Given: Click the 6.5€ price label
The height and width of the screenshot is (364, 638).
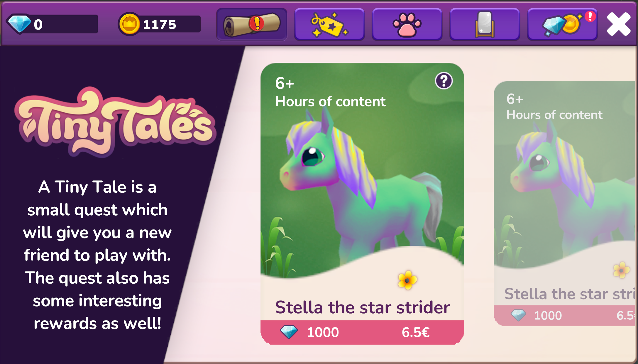Looking at the screenshot, I should coord(415,332).
